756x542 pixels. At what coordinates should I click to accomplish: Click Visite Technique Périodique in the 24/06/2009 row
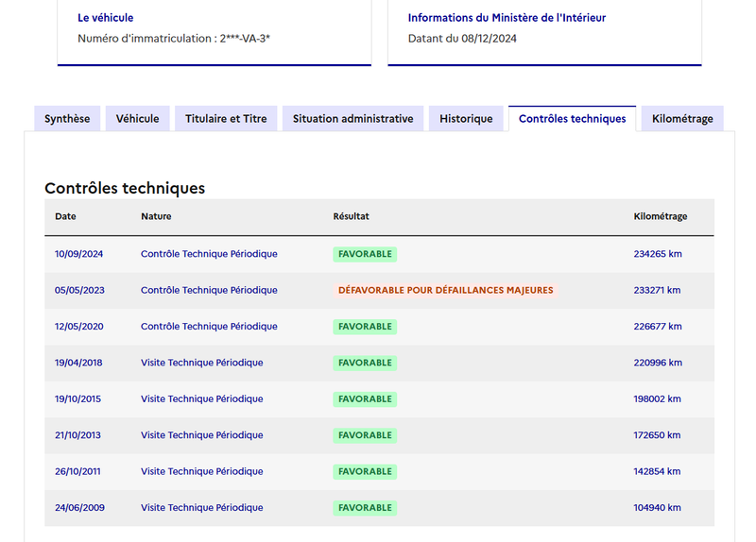(x=201, y=507)
